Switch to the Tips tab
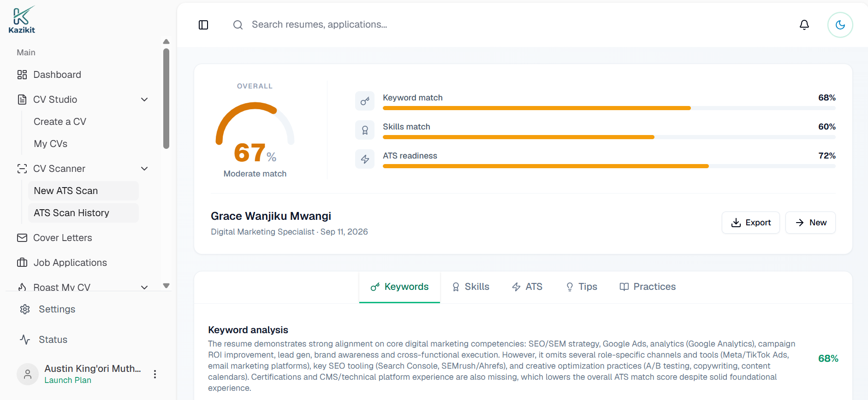 [581, 287]
